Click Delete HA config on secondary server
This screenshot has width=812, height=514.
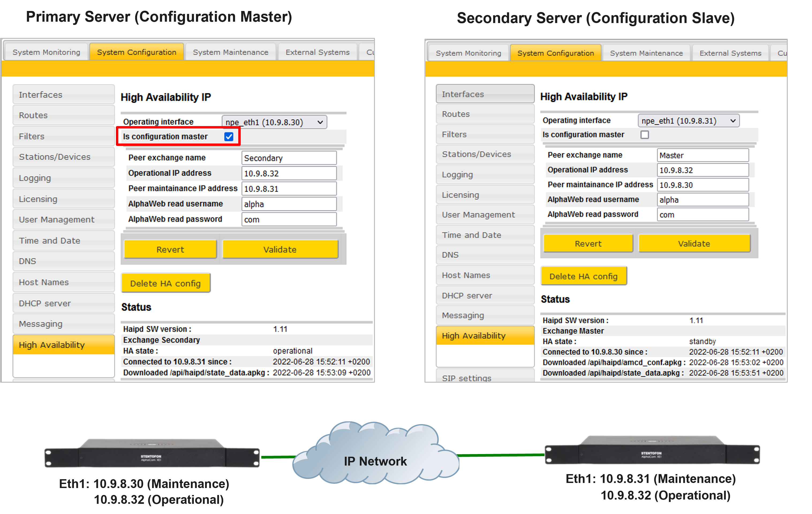pyautogui.click(x=583, y=276)
